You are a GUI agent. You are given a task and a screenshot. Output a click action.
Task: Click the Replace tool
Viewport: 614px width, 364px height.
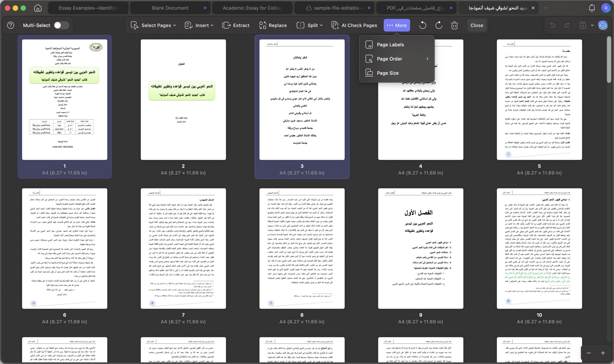[x=273, y=25]
